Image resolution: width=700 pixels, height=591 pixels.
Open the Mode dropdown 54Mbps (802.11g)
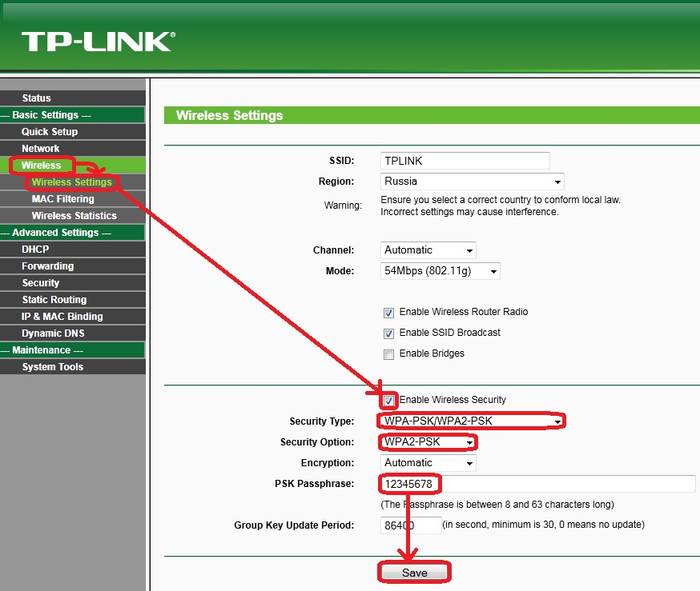pos(440,271)
